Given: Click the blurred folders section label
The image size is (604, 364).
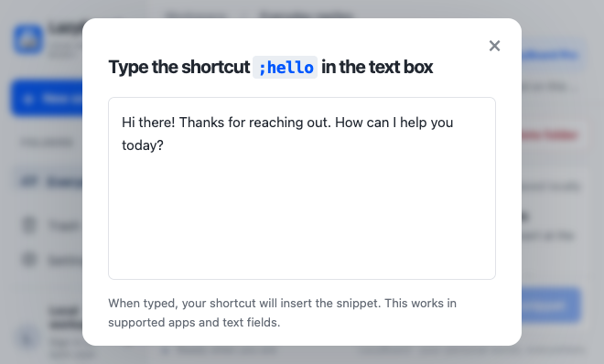Looking at the screenshot, I should [x=47, y=143].
